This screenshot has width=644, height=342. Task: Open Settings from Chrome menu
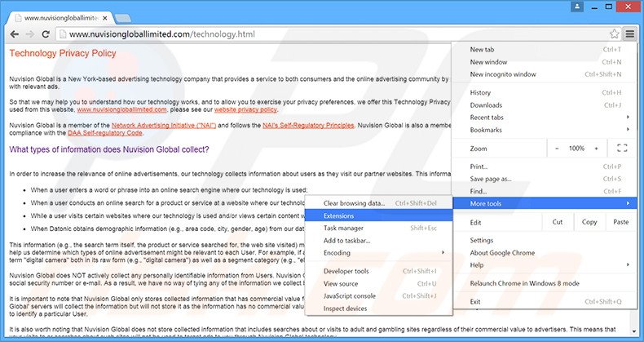tap(482, 240)
